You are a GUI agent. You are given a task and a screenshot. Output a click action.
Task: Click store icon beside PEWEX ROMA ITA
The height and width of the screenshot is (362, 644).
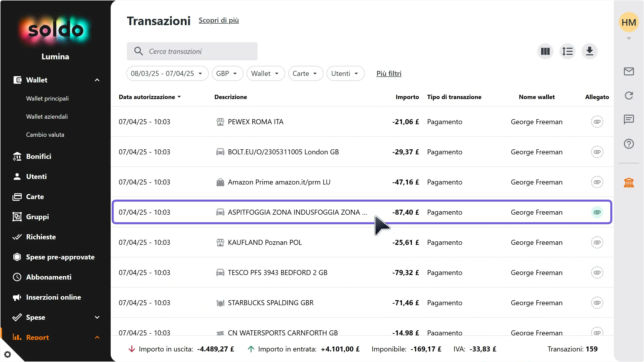[x=220, y=122]
